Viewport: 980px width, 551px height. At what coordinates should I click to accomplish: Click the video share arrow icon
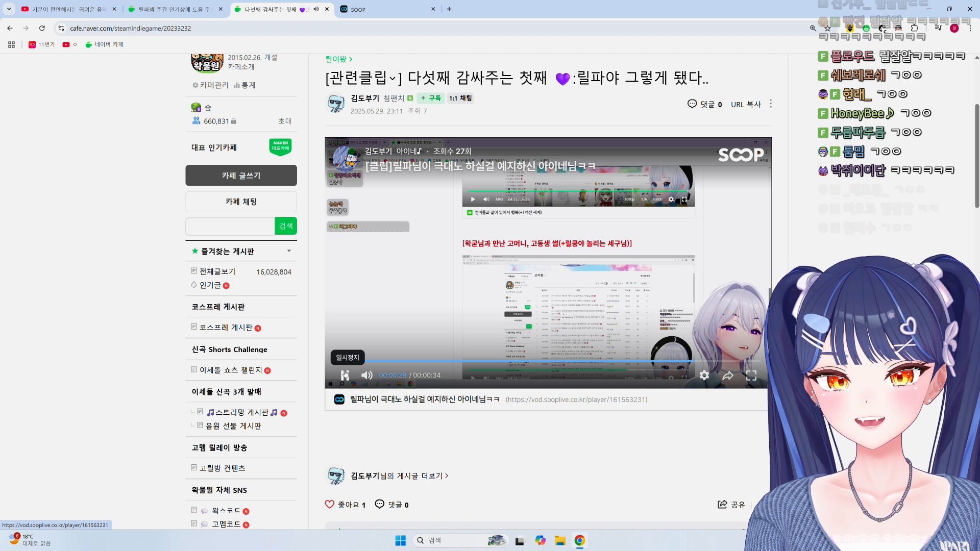tap(728, 375)
